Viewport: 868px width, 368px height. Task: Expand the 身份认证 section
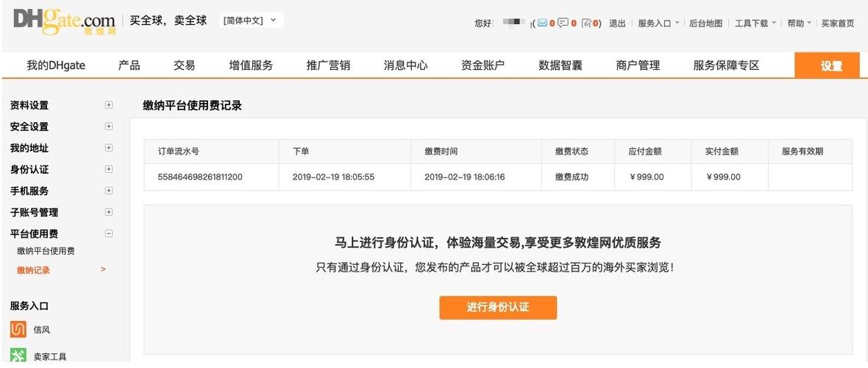pyautogui.click(x=109, y=169)
